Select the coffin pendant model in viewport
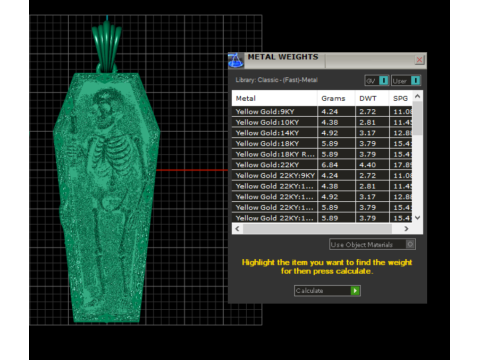The image size is (480, 360). point(106,197)
